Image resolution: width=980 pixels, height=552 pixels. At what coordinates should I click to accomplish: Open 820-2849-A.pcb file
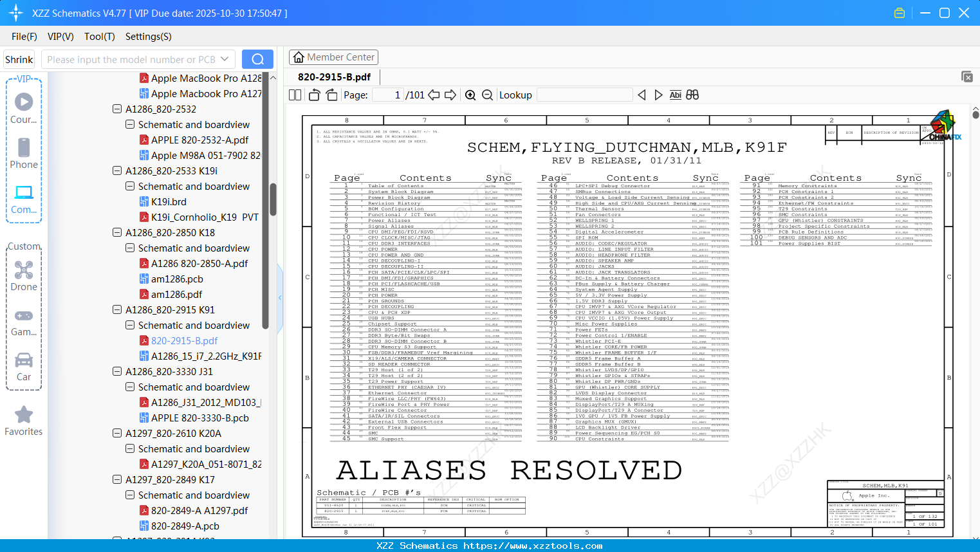185,526
